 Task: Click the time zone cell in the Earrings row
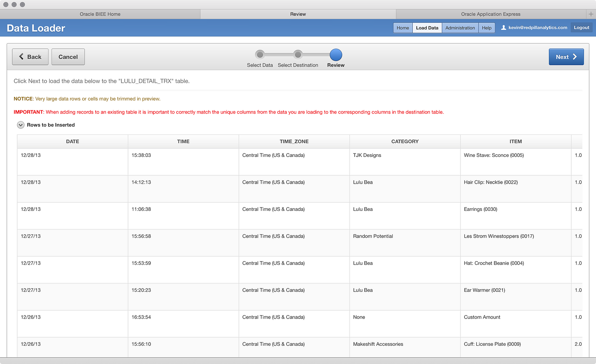[x=294, y=216]
